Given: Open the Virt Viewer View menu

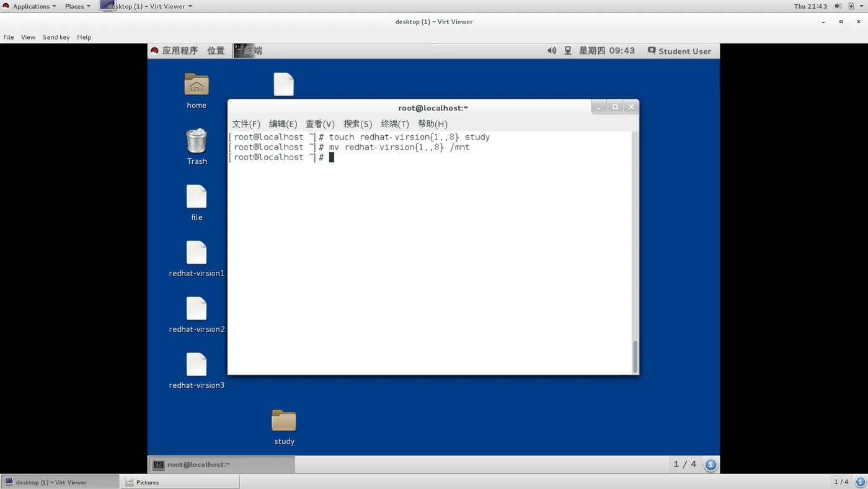Looking at the screenshot, I should coord(28,37).
